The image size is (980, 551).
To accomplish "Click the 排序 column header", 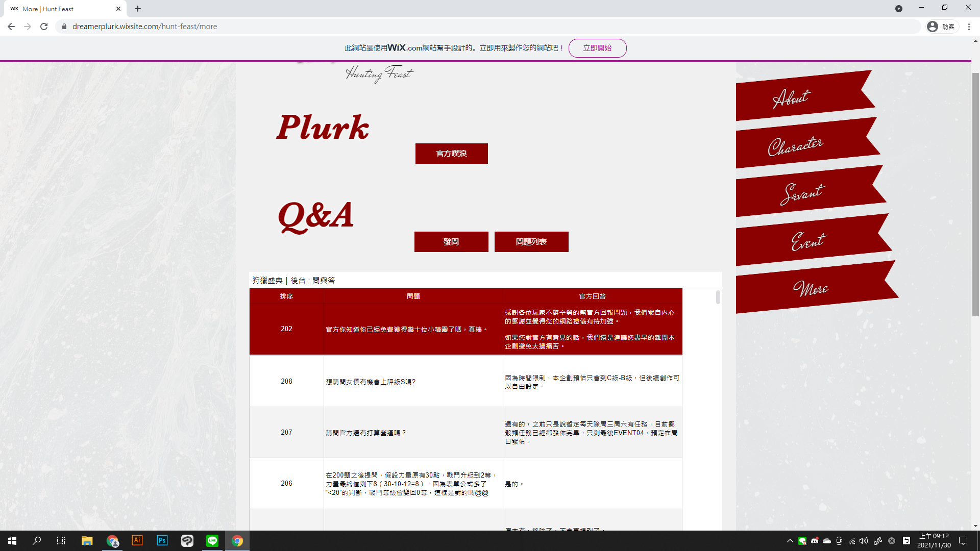I will point(286,296).
